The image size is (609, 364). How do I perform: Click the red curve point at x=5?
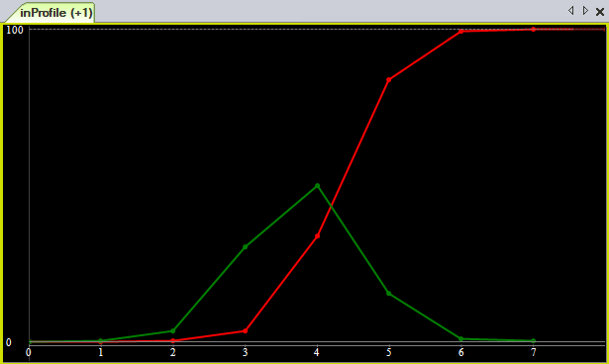[x=389, y=80]
